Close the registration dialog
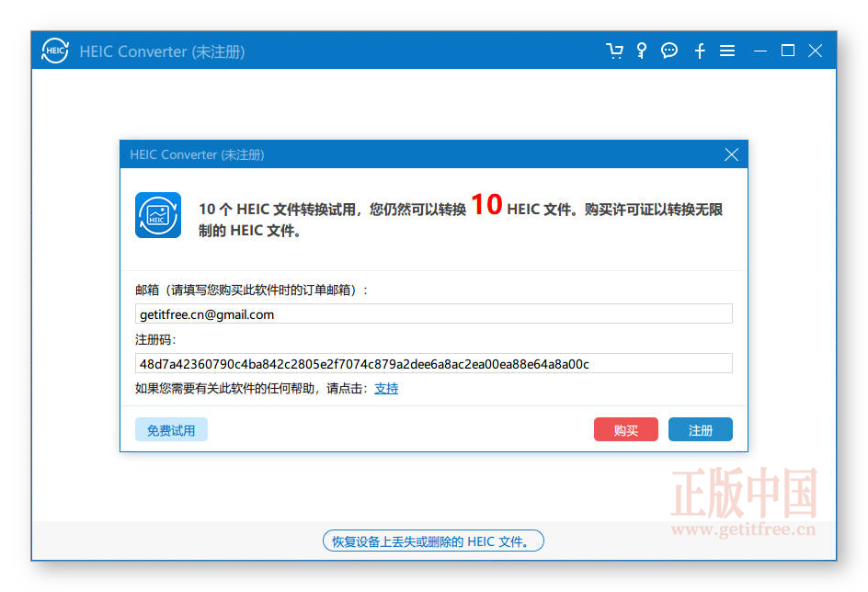The height and width of the screenshot is (592, 868). (x=731, y=154)
